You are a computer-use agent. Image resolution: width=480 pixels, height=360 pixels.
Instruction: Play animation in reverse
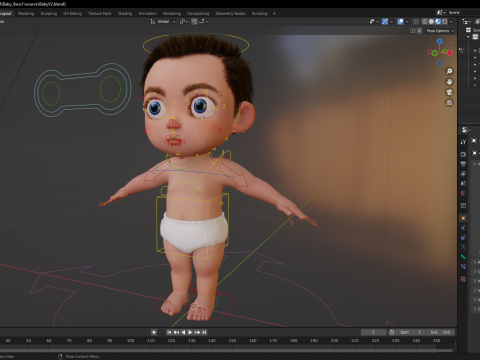click(183, 332)
